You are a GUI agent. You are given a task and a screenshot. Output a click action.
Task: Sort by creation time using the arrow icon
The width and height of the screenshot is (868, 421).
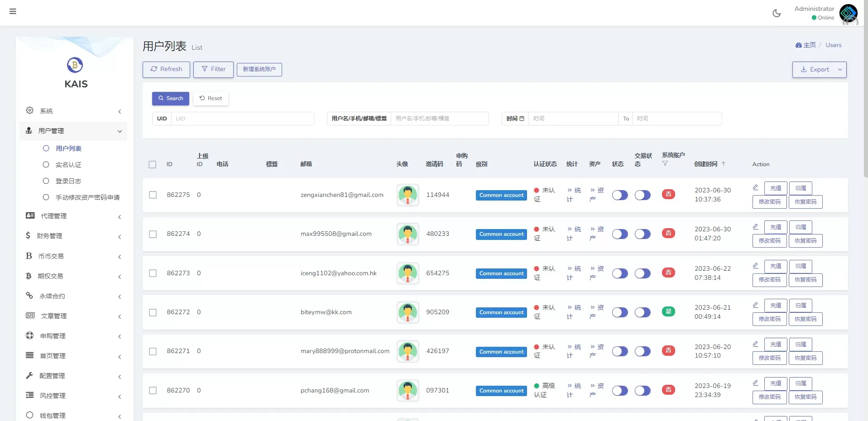(x=724, y=164)
